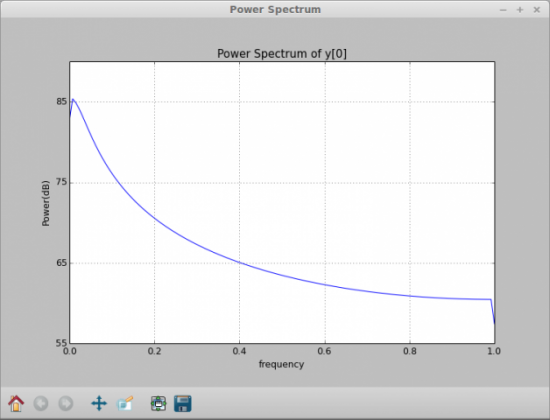Close the Power Spectrum window

pos(537,10)
